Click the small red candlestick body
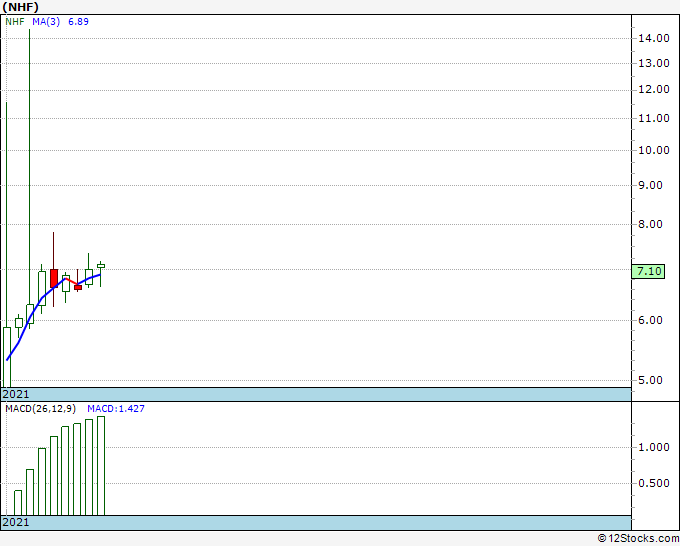The height and width of the screenshot is (546, 680). [x=78, y=287]
